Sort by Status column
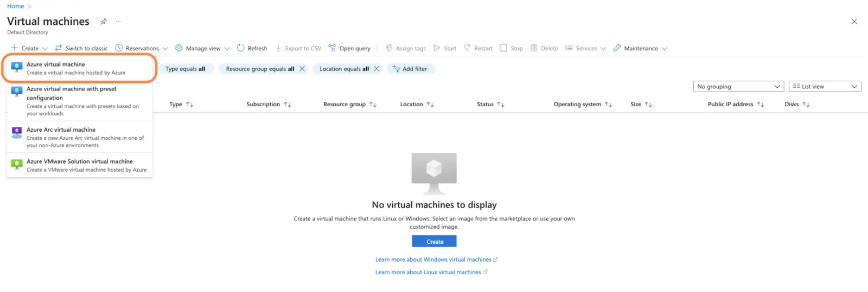This screenshot has width=868, height=292. (490, 104)
